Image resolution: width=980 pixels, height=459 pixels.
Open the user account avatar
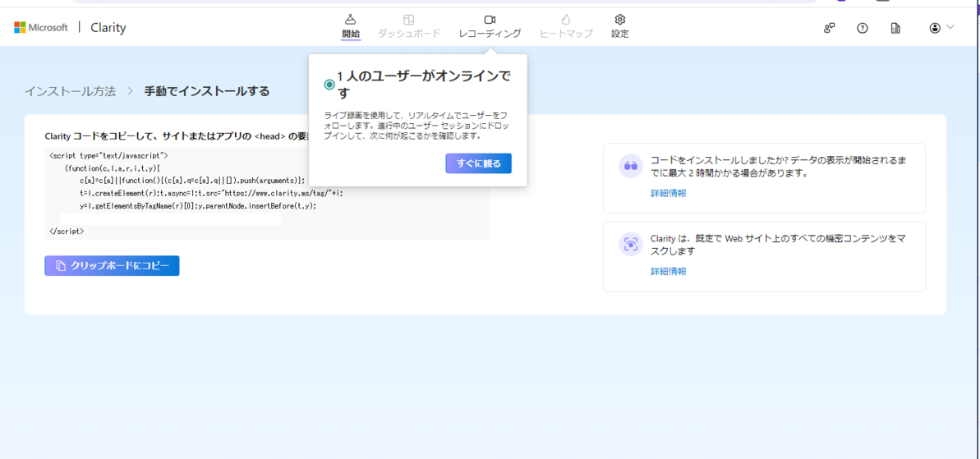[935, 27]
